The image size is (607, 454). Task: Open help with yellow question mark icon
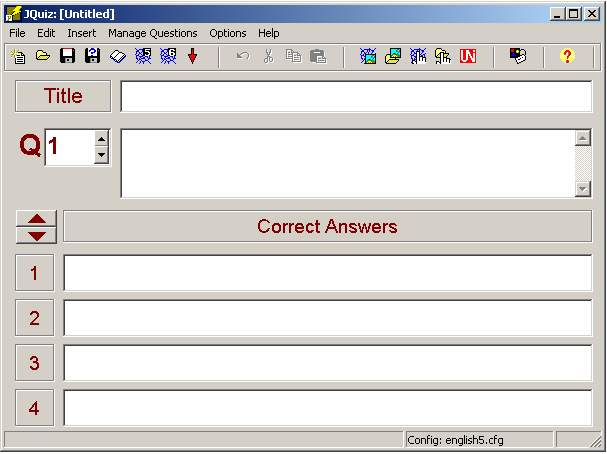pyautogui.click(x=567, y=57)
